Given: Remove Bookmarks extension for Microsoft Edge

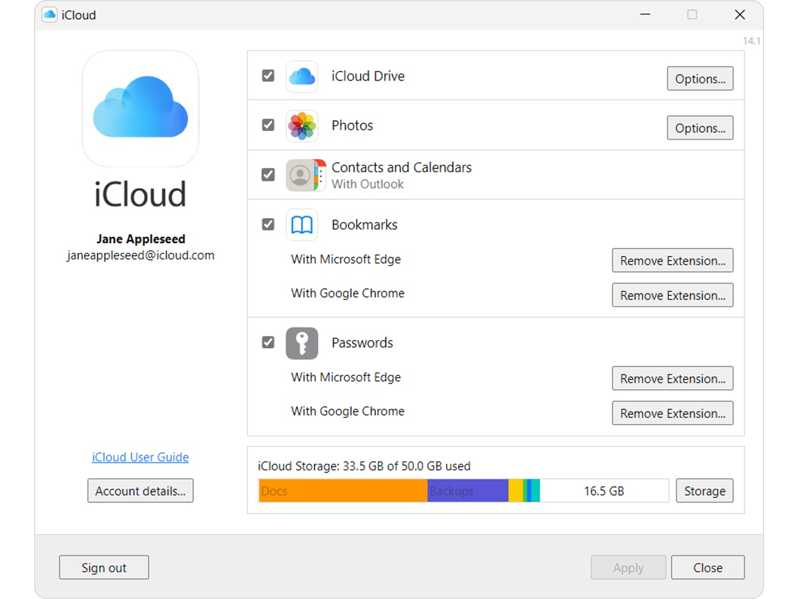Looking at the screenshot, I should pos(672,260).
